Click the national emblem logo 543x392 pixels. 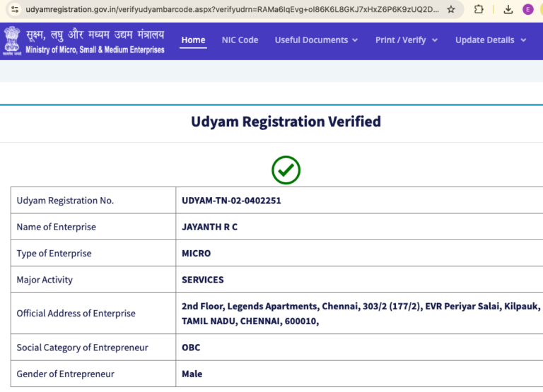coord(12,41)
